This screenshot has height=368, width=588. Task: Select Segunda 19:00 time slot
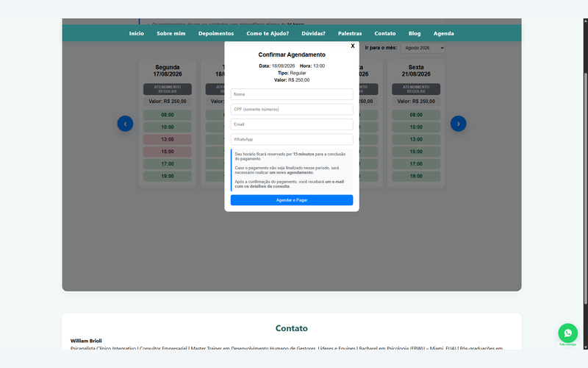coord(168,176)
